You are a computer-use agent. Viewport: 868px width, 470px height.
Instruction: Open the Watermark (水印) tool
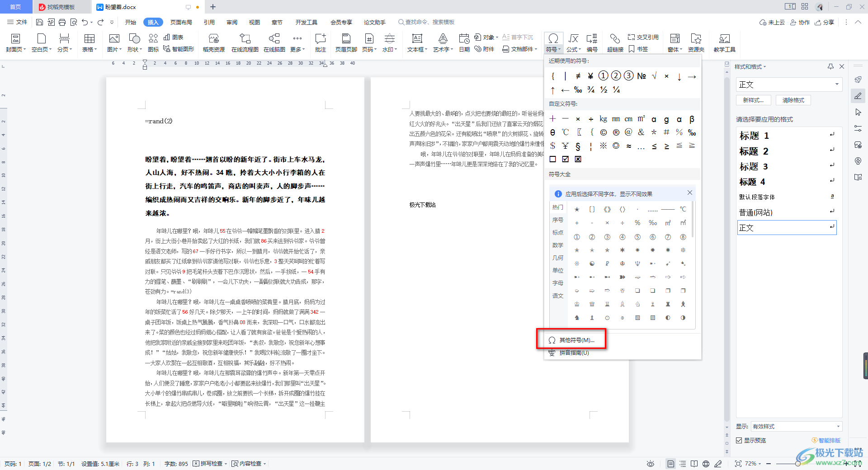(389, 42)
